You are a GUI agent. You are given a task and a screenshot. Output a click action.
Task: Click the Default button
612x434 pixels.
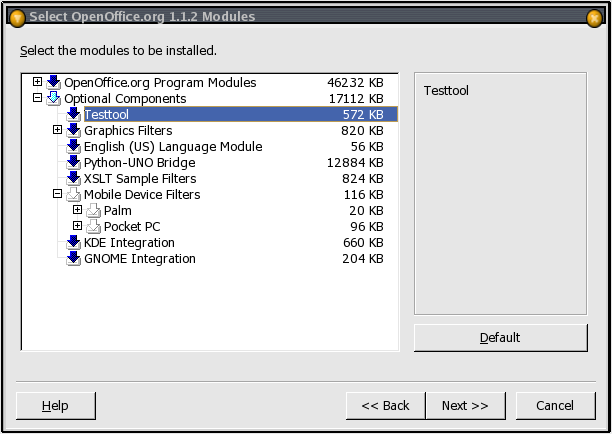coord(500,338)
